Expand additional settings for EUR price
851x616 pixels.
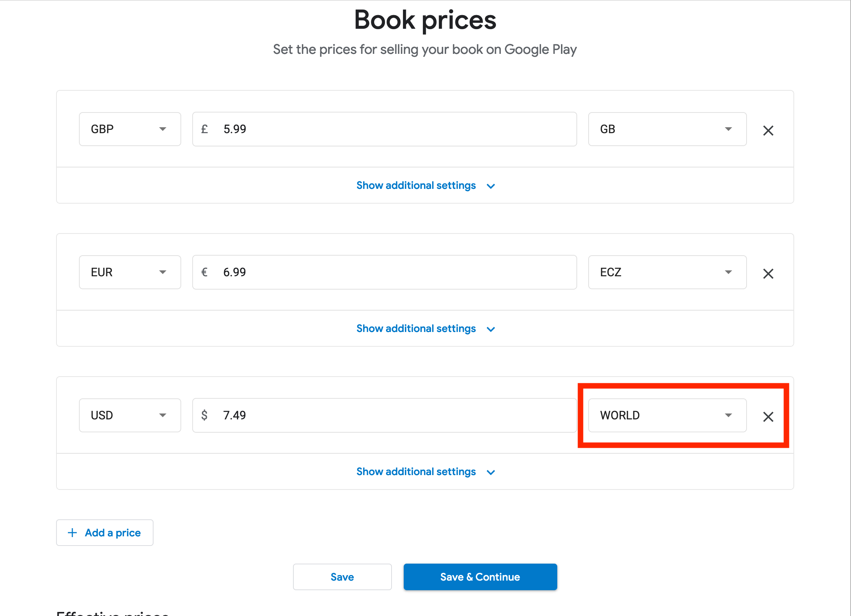coord(416,329)
